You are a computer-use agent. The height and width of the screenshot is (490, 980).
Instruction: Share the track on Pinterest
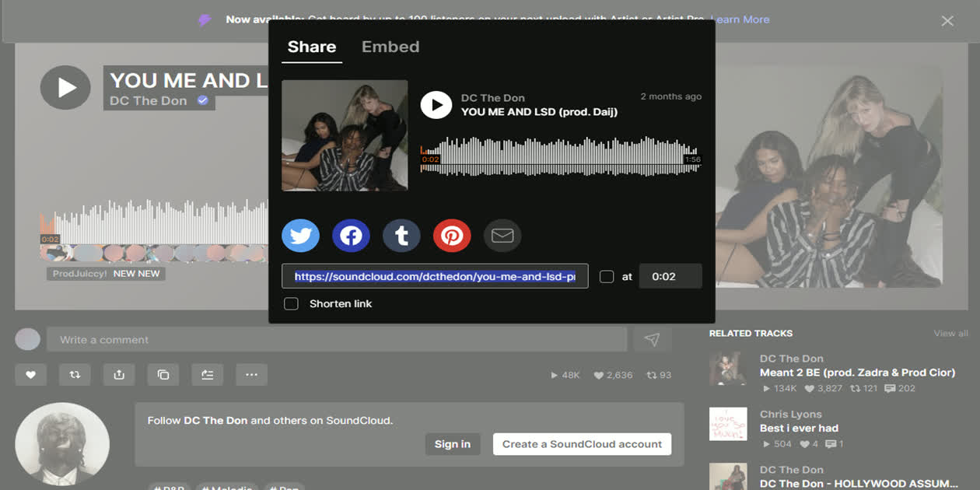452,236
